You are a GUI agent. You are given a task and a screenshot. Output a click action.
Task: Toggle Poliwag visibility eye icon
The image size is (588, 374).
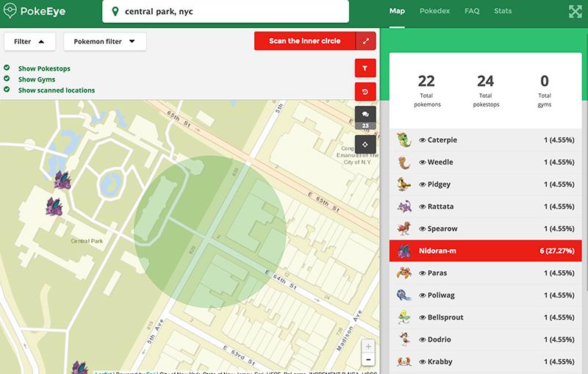tap(422, 295)
